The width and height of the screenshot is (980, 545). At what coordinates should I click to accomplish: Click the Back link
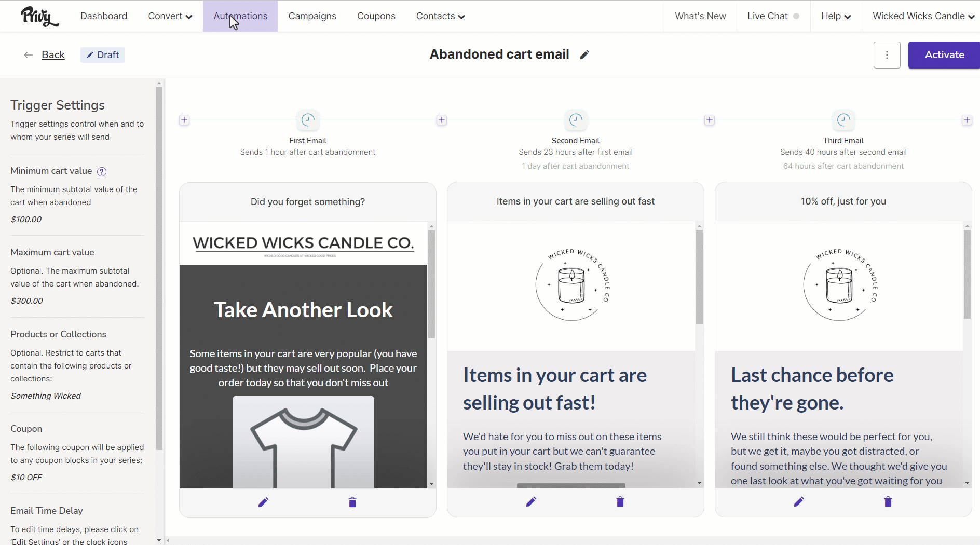(53, 55)
